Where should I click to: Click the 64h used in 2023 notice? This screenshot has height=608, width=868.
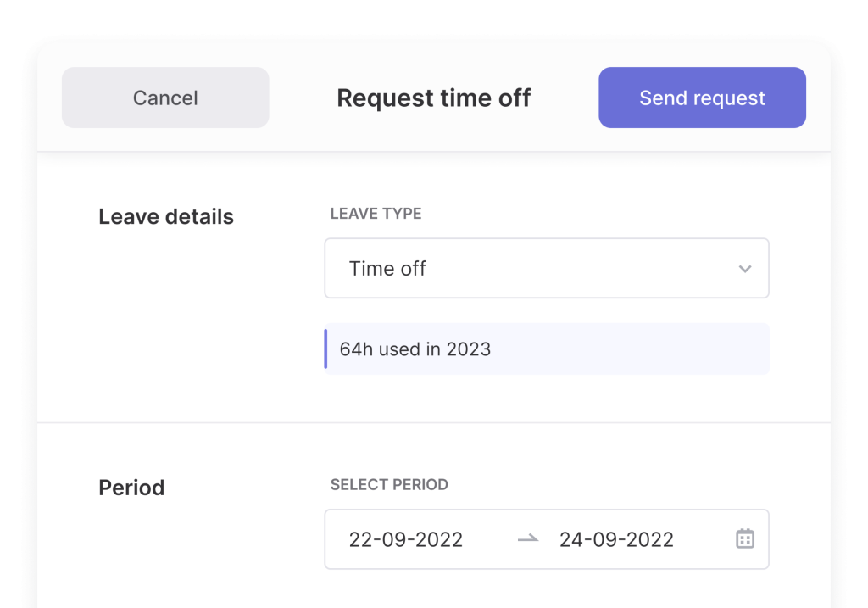click(x=415, y=349)
